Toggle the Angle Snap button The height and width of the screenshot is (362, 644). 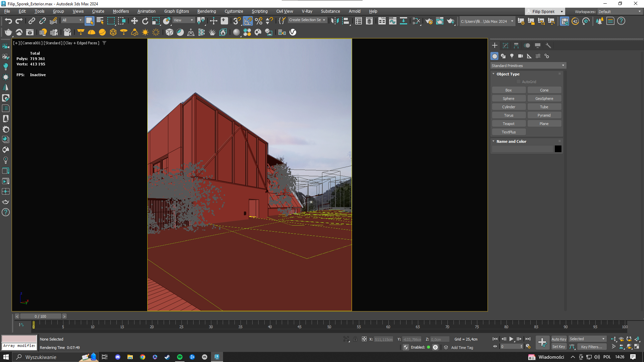click(248, 21)
